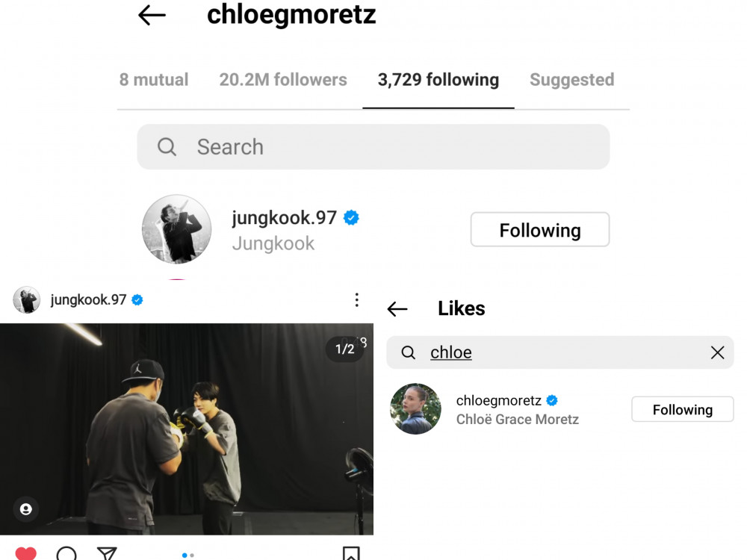Open the 20.2M followers tab

coord(283,80)
